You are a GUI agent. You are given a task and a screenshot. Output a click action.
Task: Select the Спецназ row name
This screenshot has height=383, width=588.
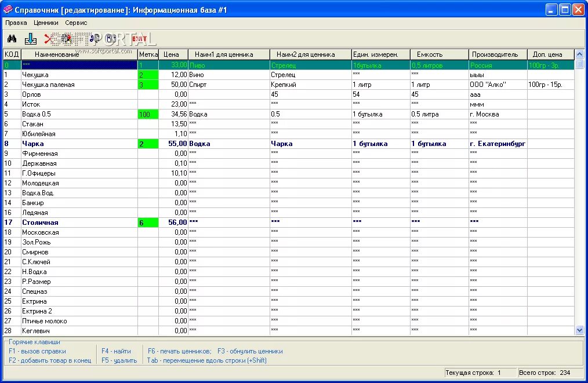79,291
